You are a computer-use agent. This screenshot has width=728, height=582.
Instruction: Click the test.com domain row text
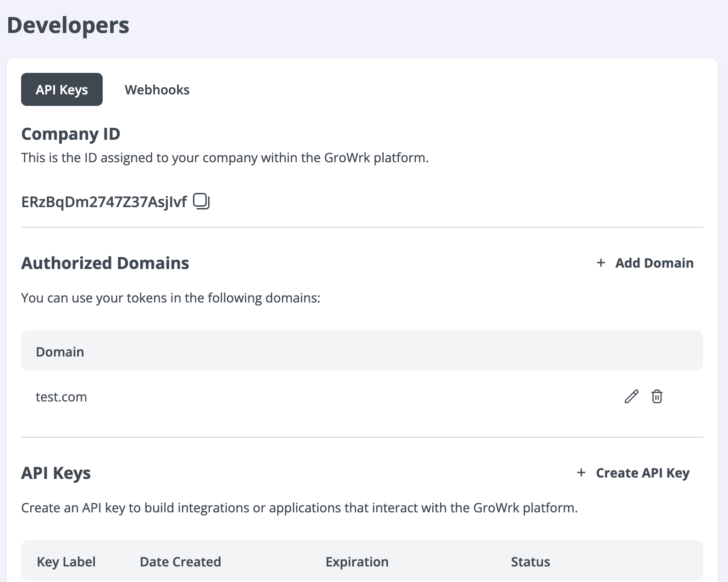tap(61, 397)
